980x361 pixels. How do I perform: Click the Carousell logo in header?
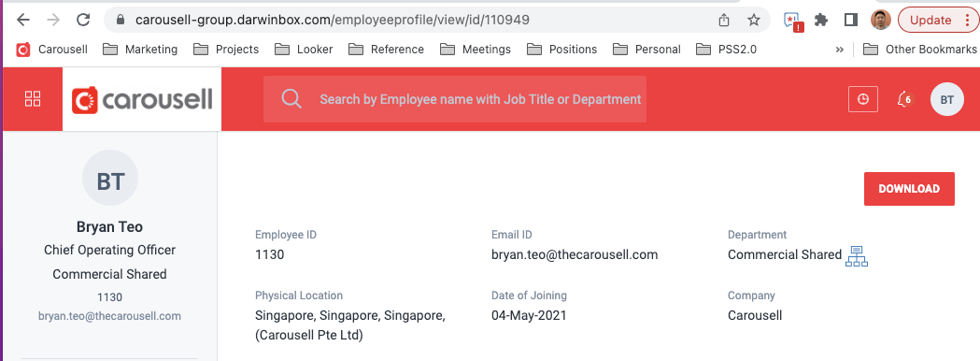click(x=142, y=99)
